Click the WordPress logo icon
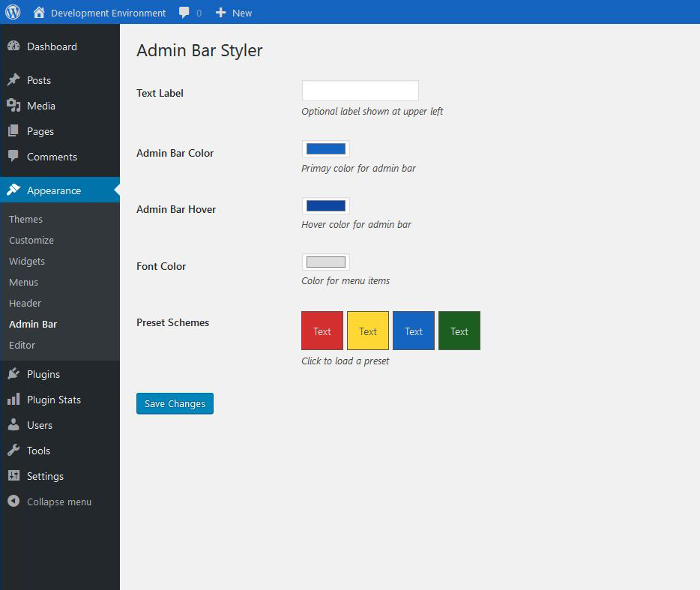Screen dimensions: 700x590 click(x=13, y=11)
